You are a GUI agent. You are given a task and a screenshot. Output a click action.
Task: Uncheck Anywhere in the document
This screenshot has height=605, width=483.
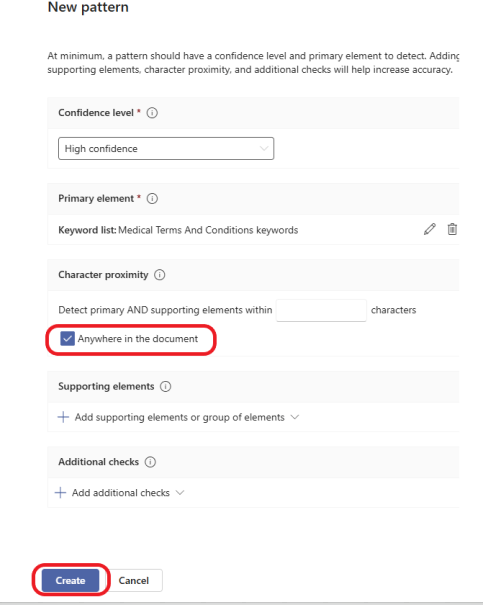pos(67,339)
